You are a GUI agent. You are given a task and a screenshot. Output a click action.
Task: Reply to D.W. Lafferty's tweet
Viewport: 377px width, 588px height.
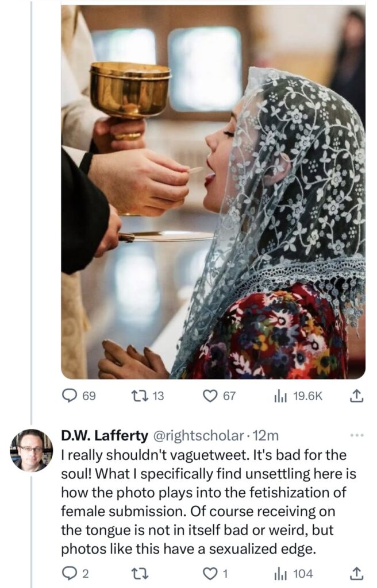(x=69, y=572)
